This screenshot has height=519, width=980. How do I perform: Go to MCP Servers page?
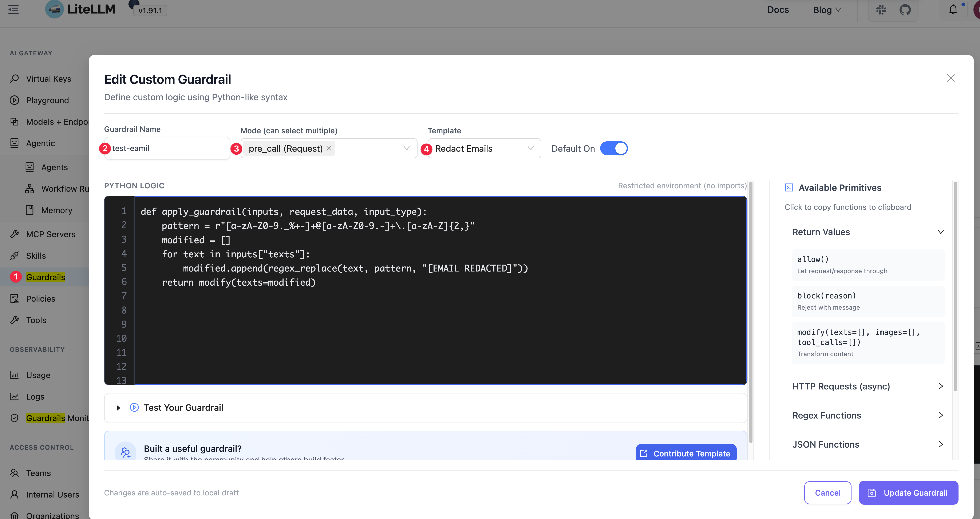pyautogui.click(x=51, y=234)
